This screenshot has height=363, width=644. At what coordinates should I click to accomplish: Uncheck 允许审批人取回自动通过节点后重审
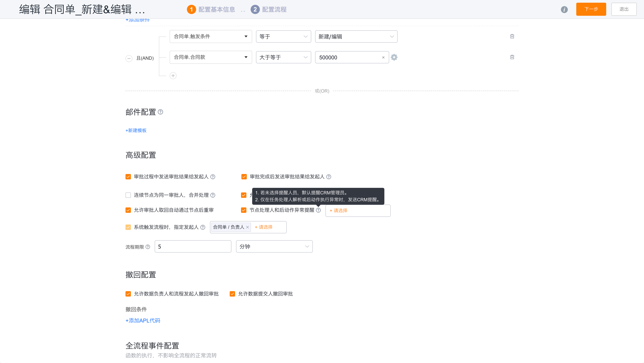[x=128, y=210]
